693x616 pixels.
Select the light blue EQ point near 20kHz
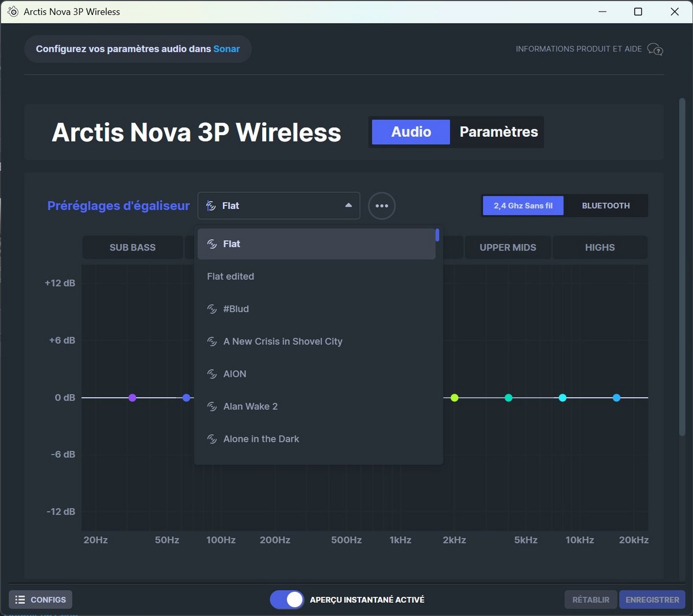coord(617,398)
